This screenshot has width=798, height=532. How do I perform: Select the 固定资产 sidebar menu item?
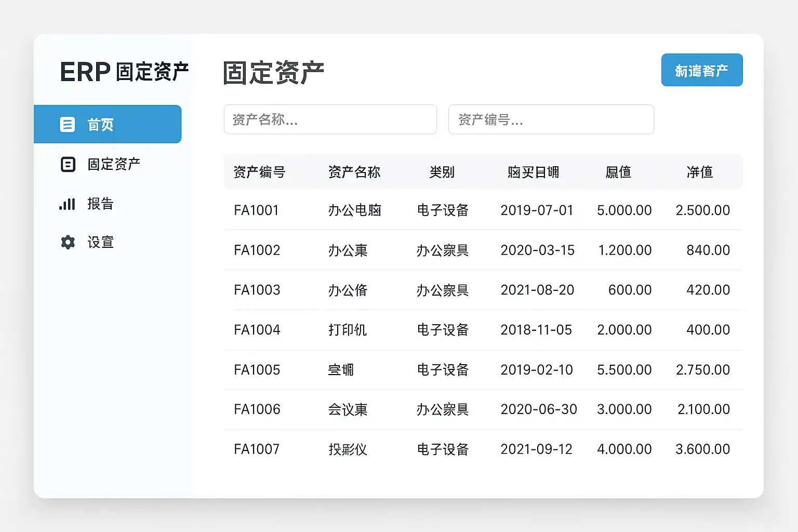[x=114, y=164]
